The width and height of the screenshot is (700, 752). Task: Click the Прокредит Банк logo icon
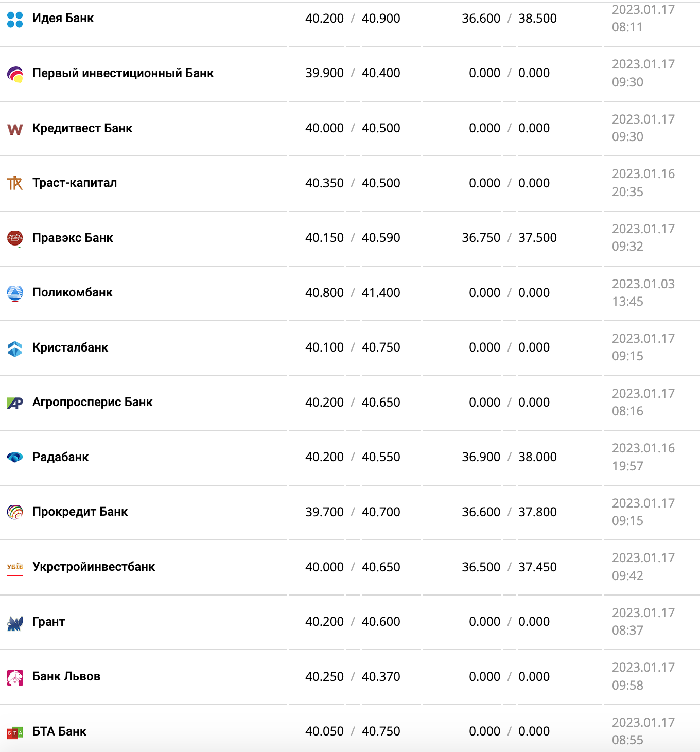point(15,512)
